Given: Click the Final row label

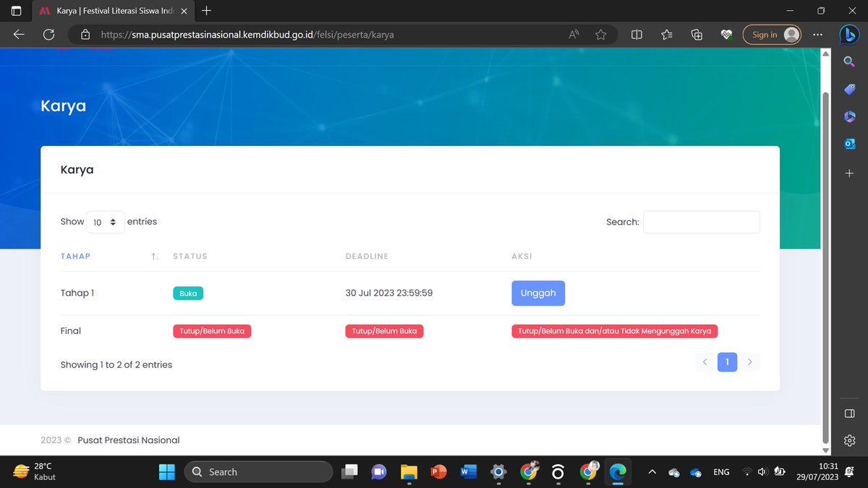Looking at the screenshot, I should pyautogui.click(x=71, y=331).
